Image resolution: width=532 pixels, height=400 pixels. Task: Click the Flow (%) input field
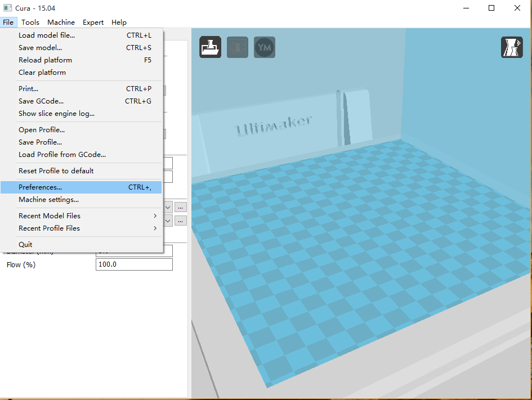click(x=134, y=264)
